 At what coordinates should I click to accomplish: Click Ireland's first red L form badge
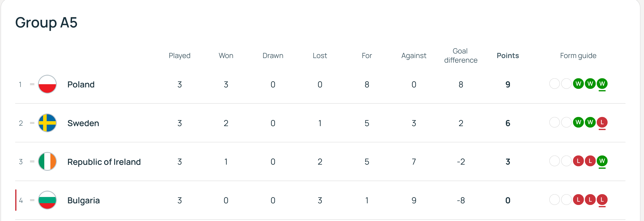coord(578,161)
